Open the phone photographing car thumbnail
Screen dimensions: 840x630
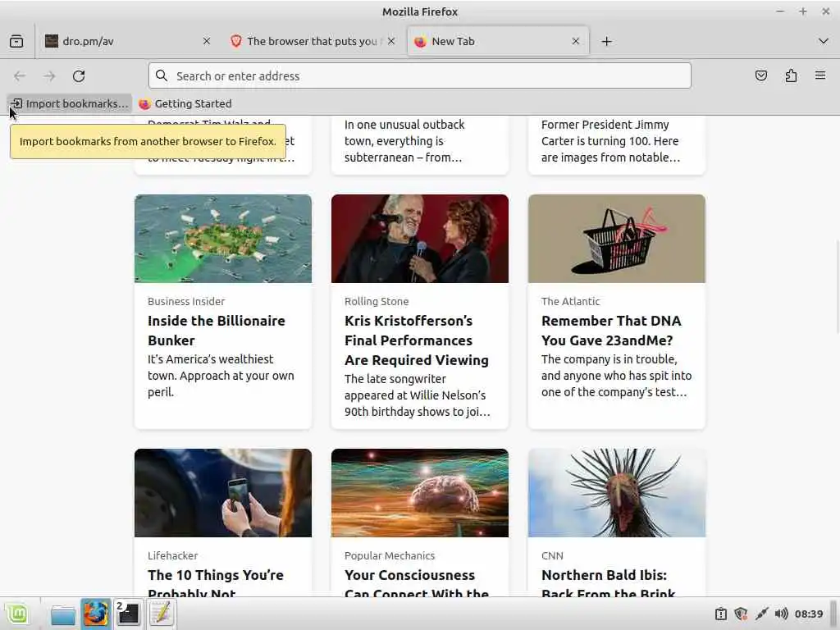[223, 493]
